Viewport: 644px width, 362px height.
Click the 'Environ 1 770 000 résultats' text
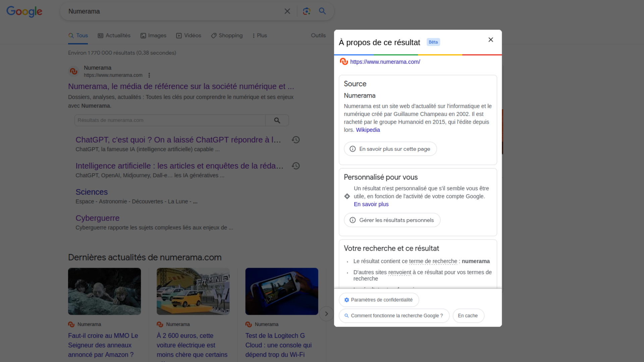pyautogui.click(x=122, y=53)
